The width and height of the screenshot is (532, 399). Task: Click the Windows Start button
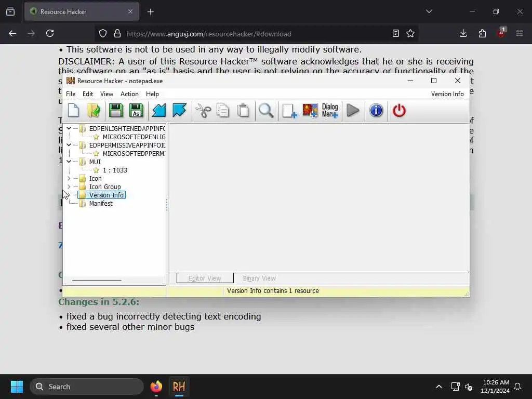click(x=17, y=387)
